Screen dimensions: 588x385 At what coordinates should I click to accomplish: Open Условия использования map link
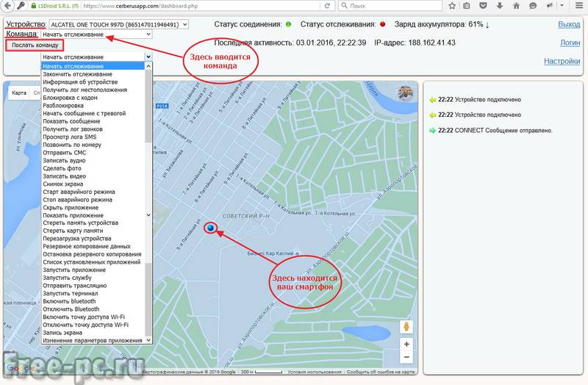[315, 372]
